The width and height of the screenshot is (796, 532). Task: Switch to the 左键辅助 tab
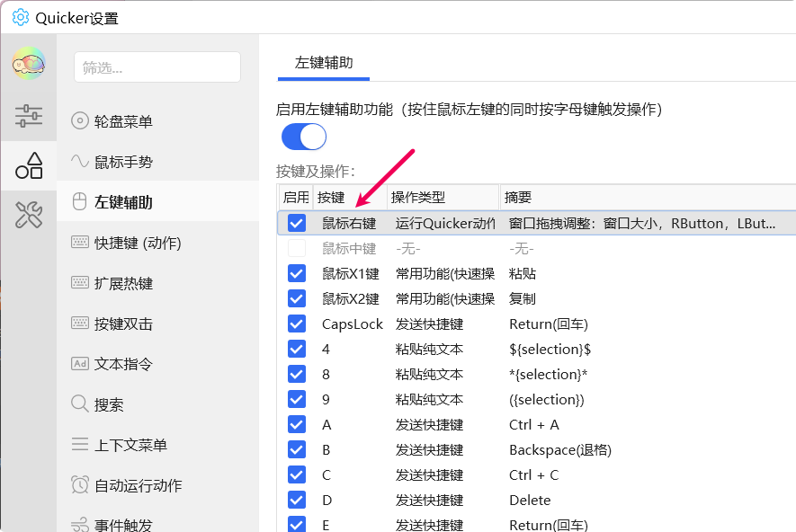pos(324,63)
